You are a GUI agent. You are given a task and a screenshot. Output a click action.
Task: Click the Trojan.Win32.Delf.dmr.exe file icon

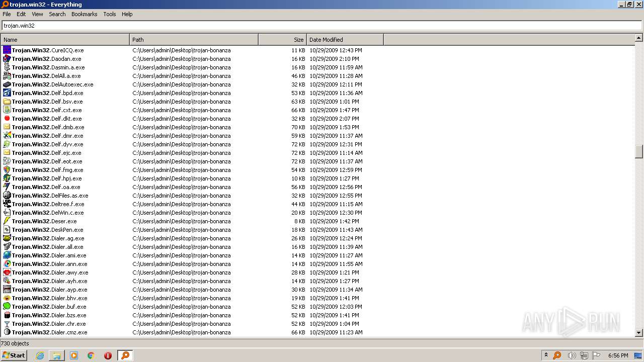click(7, 136)
